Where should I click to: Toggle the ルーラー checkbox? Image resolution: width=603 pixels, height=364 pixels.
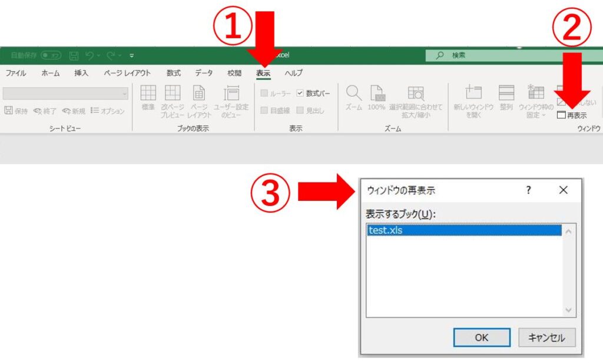point(264,93)
